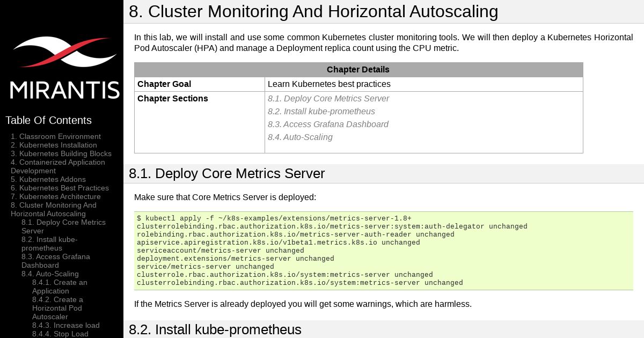Jump to '8.4.3. Increase load' section

tap(66, 325)
